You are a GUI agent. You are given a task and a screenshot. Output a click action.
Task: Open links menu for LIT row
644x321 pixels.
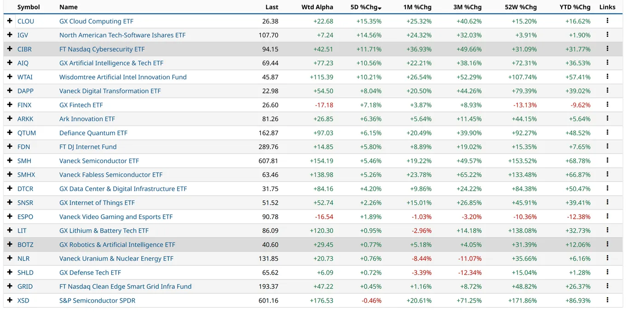[x=607, y=230]
